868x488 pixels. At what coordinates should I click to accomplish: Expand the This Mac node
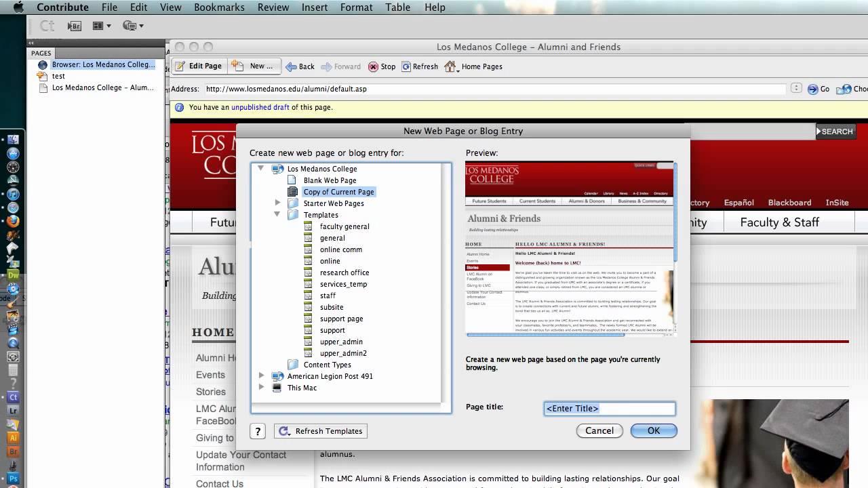[261, 387]
